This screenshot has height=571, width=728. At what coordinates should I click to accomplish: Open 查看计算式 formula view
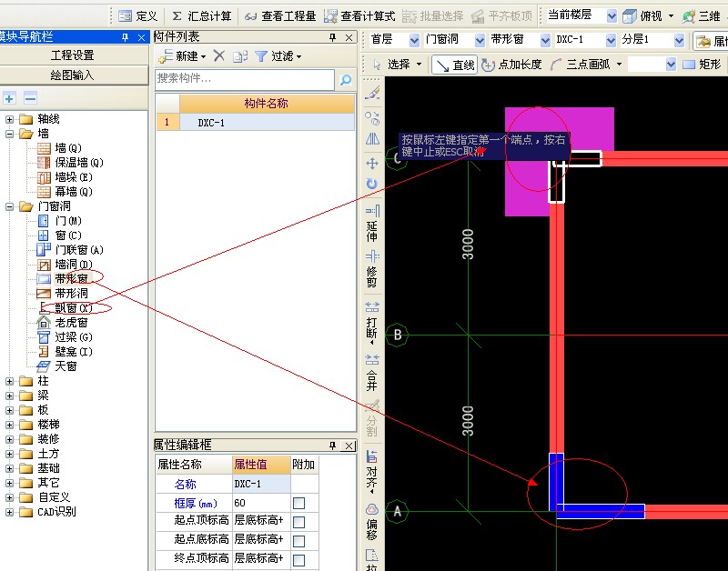tap(359, 16)
